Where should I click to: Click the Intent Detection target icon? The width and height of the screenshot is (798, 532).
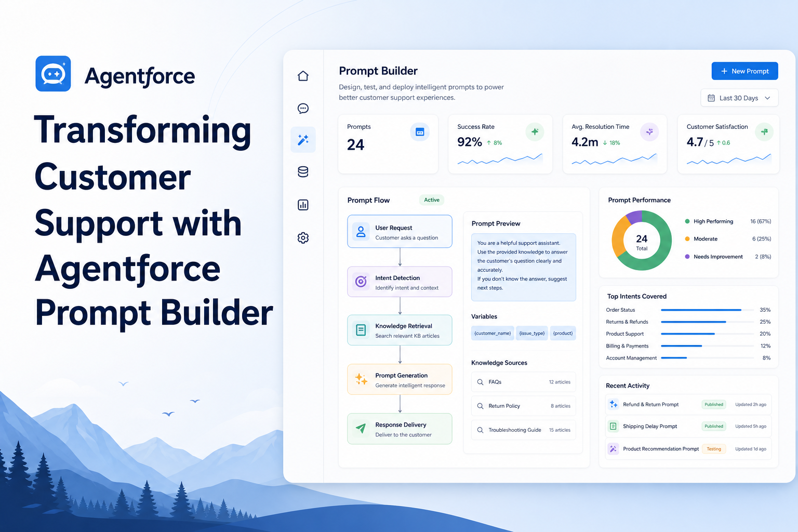361,282
